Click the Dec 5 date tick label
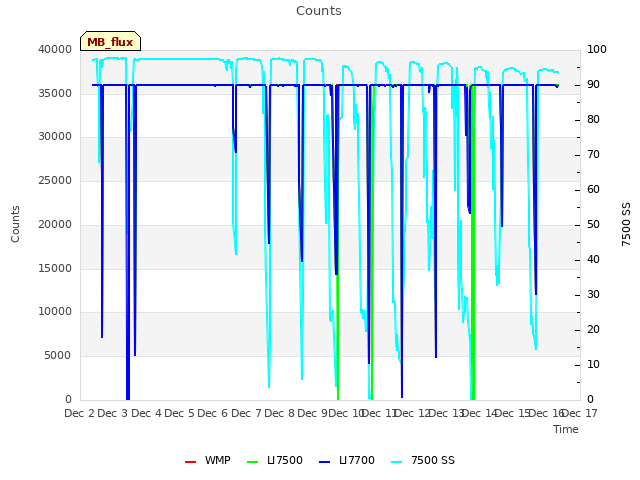The image size is (640, 480). tap(180, 413)
